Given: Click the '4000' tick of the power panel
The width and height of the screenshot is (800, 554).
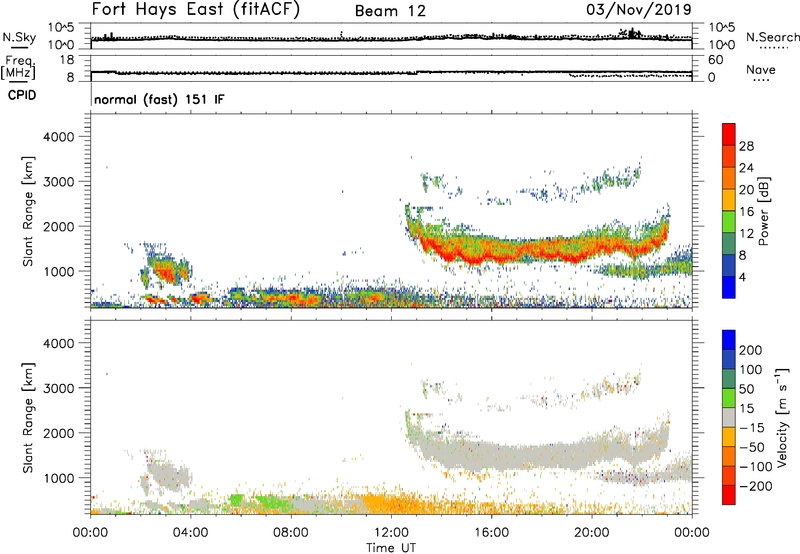Looking at the screenshot, I should (59, 137).
